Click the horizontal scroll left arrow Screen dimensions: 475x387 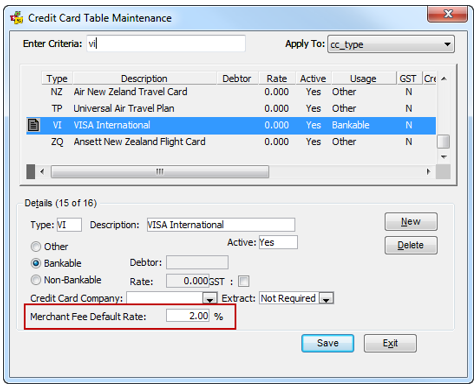point(42,172)
